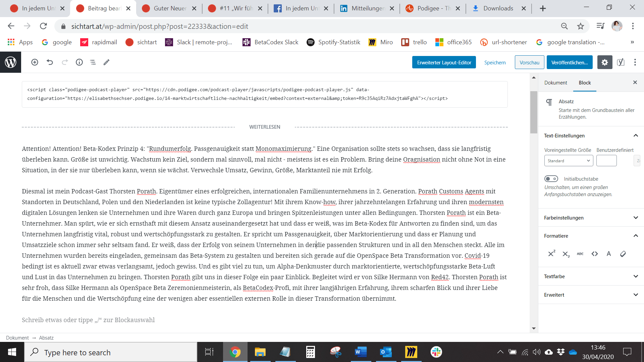Expand the Farbeinstellungen section
Image resolution: width=644 pixels, height=362 pixels.
point(591,218)
